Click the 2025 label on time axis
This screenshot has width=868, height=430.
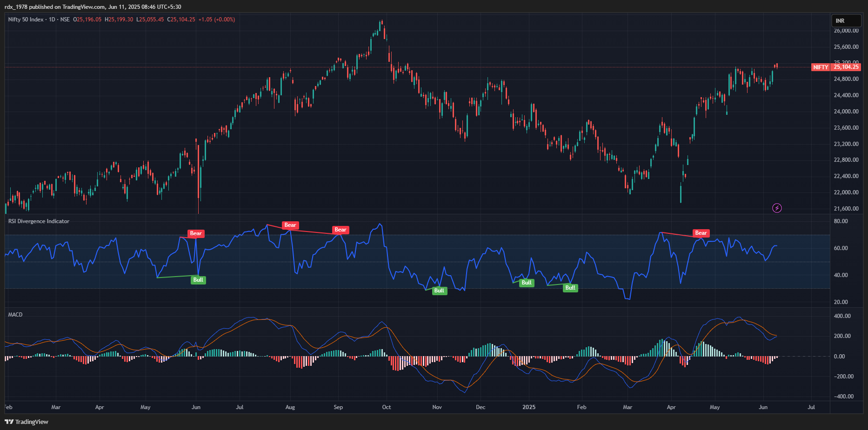(529, 407)
